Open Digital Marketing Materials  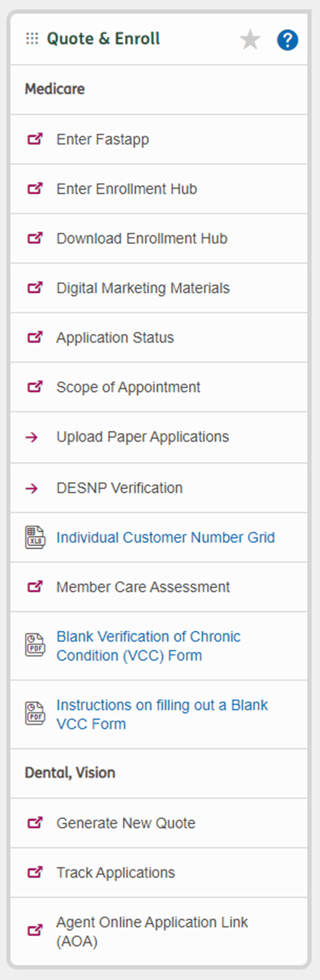pyautogui.click(x=143, y=288)
